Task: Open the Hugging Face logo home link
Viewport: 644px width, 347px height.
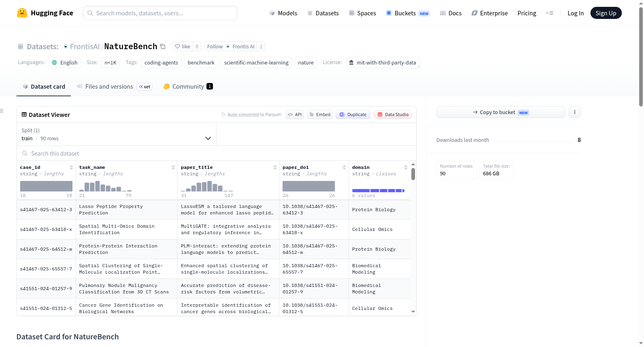Action: click(45, 13)
